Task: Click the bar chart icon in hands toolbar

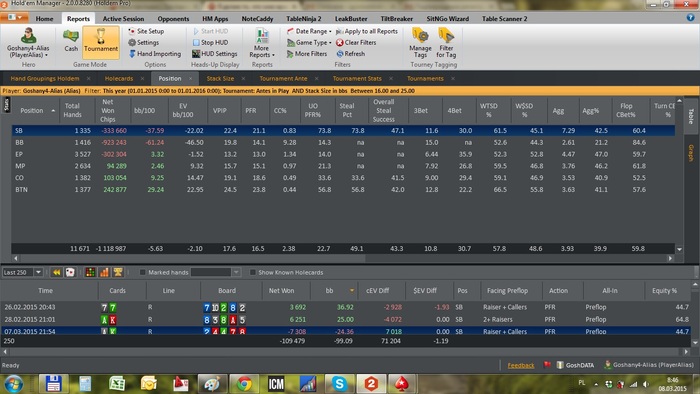Action: 104,272
